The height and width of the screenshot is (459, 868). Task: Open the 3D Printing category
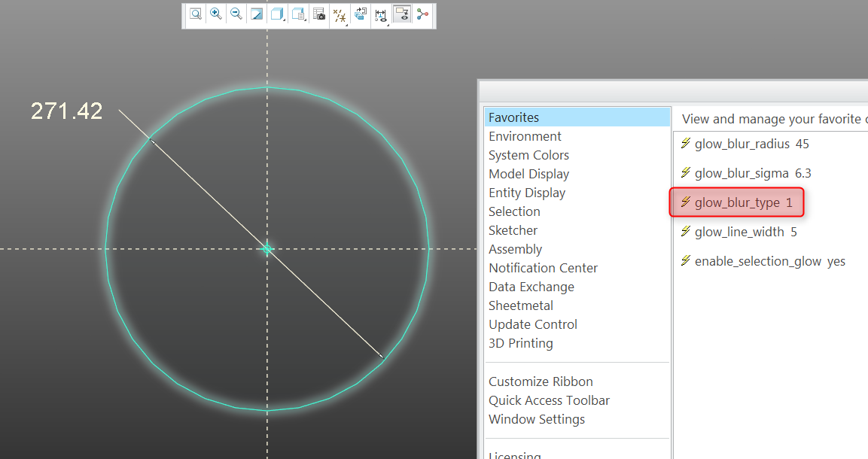coord(521,343)
